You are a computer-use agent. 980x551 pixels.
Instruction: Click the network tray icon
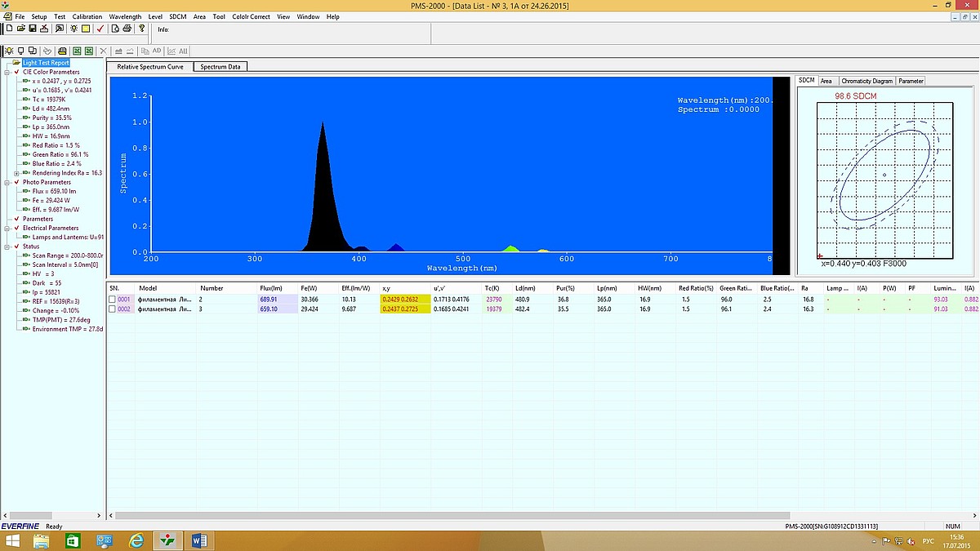[899, 540]
